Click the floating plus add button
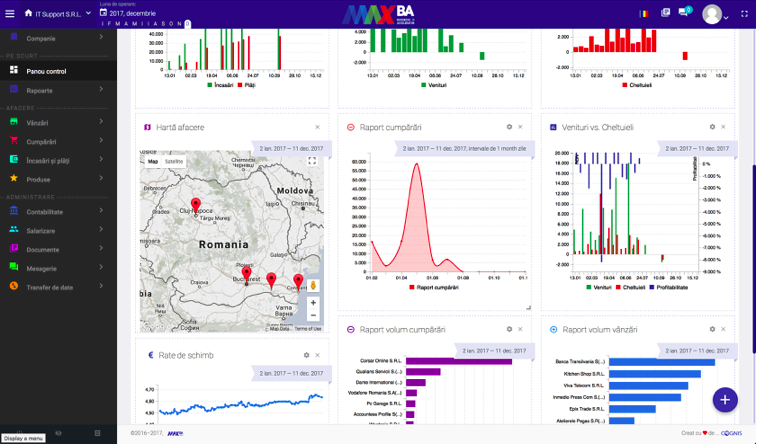This screenshot has height=447, width=757. [725, 399]
